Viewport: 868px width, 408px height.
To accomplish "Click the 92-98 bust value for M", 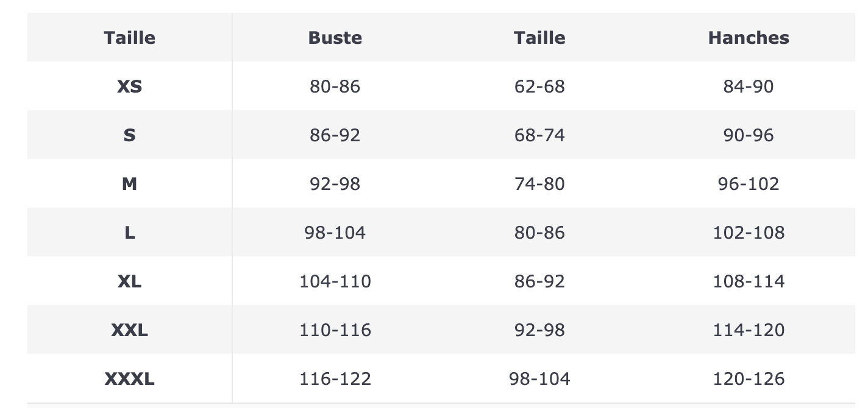I will pos(335,184).
